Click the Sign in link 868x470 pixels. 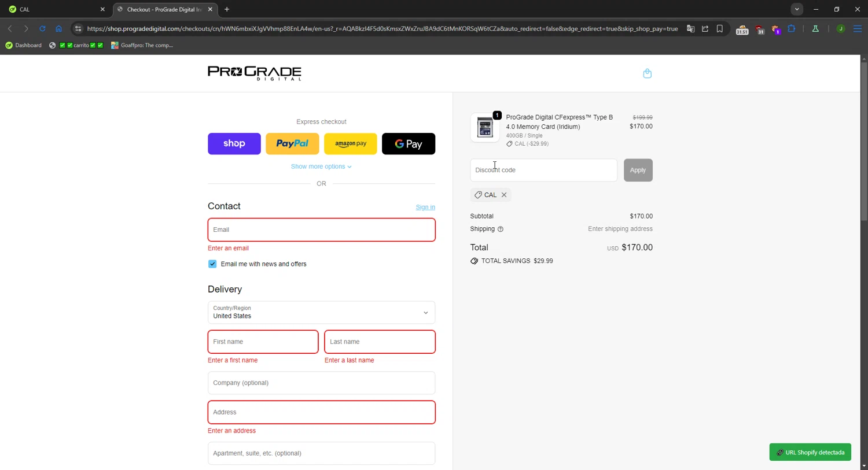(425, 207)
